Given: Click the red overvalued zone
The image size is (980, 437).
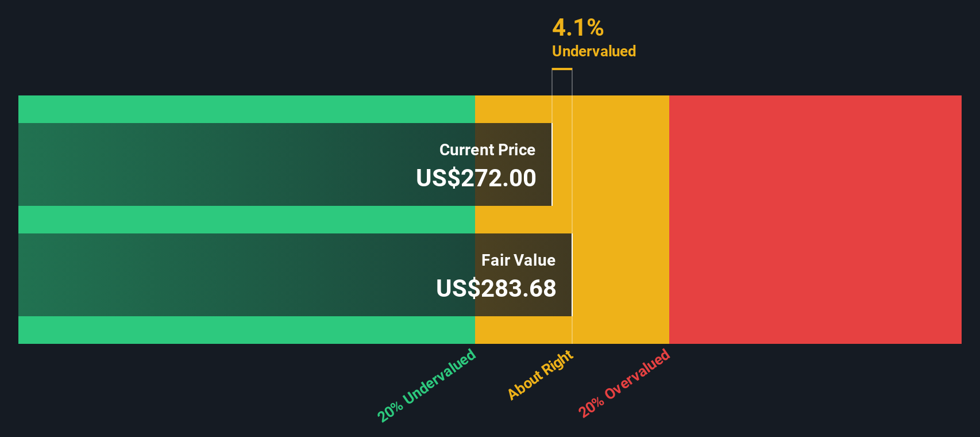Looking at the screenshot, I should 815,220.
